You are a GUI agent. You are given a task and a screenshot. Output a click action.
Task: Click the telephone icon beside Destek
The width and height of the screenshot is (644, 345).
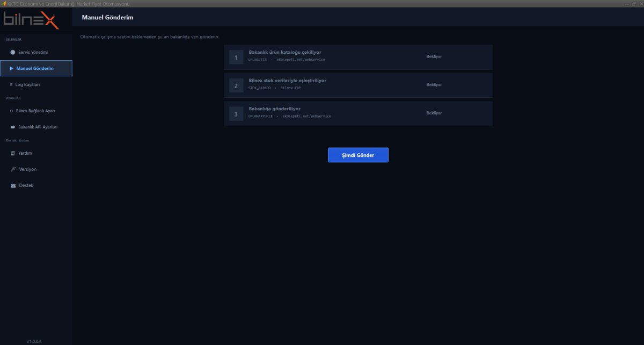click(13, 185)
